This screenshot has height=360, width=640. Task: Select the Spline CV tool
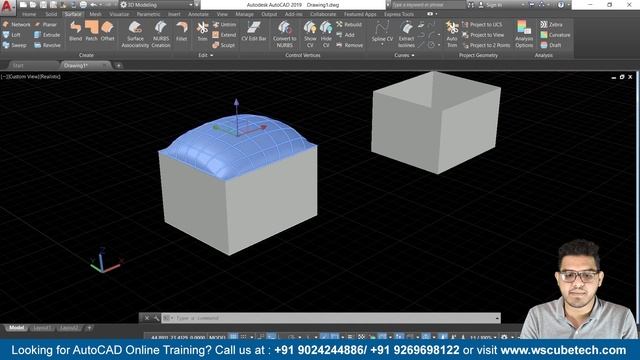(382, 31)
